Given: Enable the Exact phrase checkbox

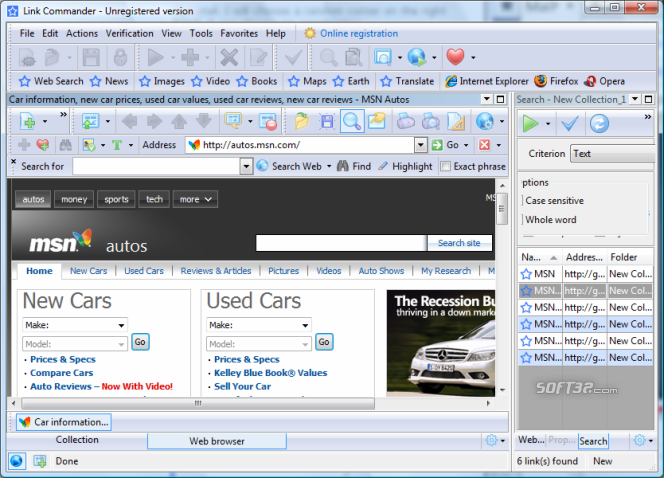Looking at the screenshot, I should pos(445,166).
